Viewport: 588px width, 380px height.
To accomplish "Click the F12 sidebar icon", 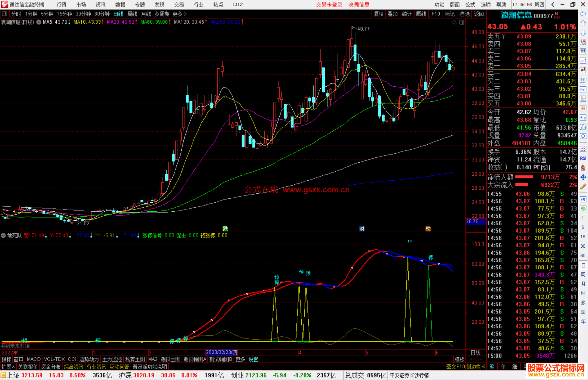I will (x=583, y=118).
